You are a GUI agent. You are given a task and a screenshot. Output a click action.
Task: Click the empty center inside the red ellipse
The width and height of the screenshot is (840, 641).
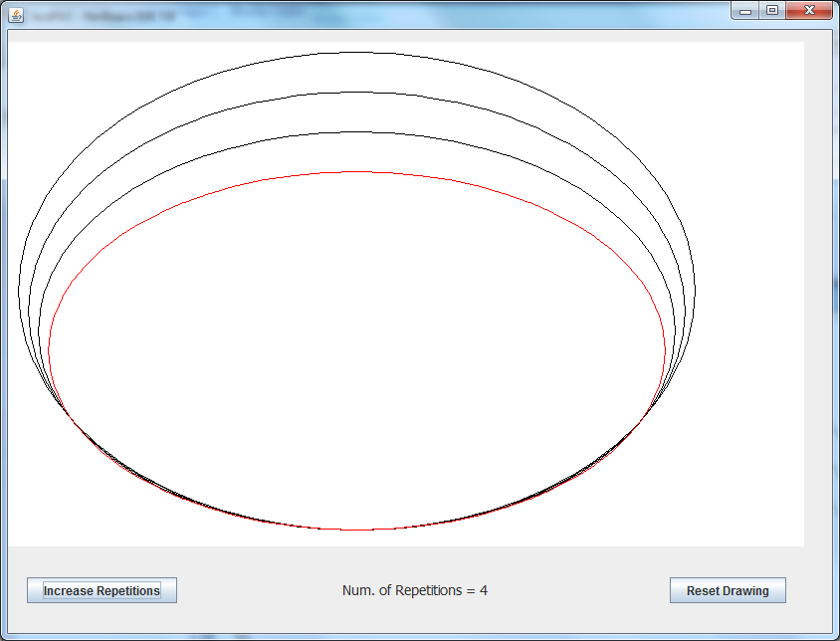pyautogui.click(x=356, y=350)
